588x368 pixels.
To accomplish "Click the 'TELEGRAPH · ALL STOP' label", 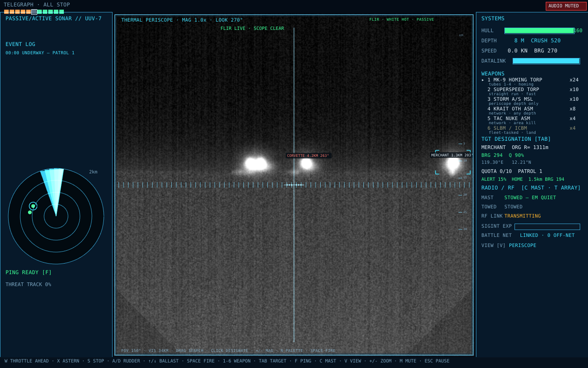I will [x=37, y=5].
